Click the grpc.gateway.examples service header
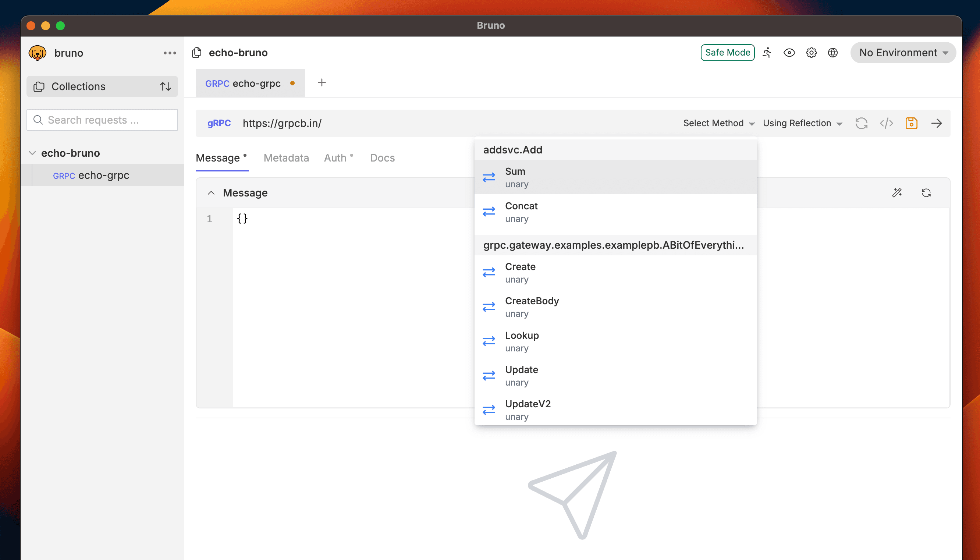Image resolution: width=980 pixels, height=560 pixels. point(615,245)
